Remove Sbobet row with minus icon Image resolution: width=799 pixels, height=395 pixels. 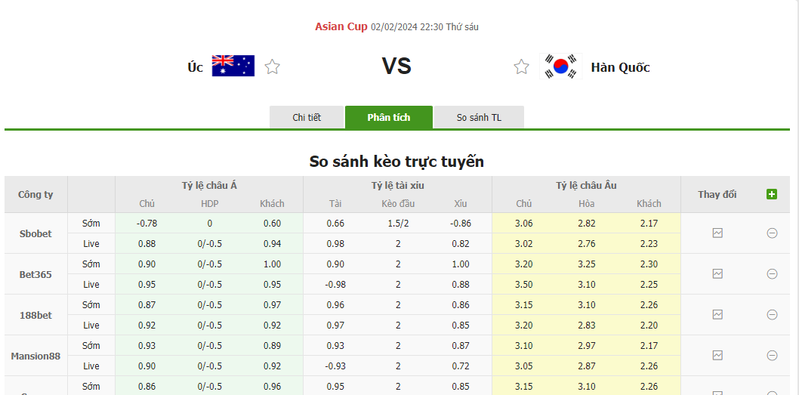pos(772,233)
